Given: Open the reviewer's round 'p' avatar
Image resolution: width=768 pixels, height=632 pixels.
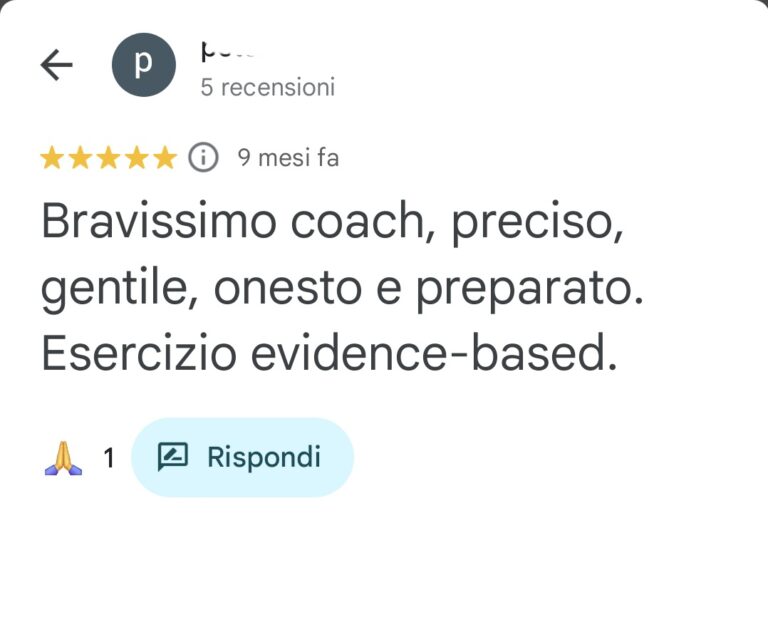Looking at the screenshot, I should [x=144, y=64].
